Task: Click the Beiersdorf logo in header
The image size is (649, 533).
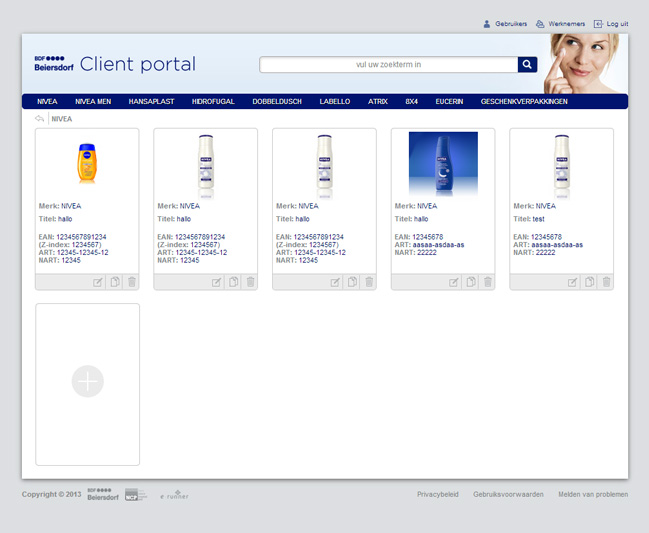Action: click(x=54, y=63)
